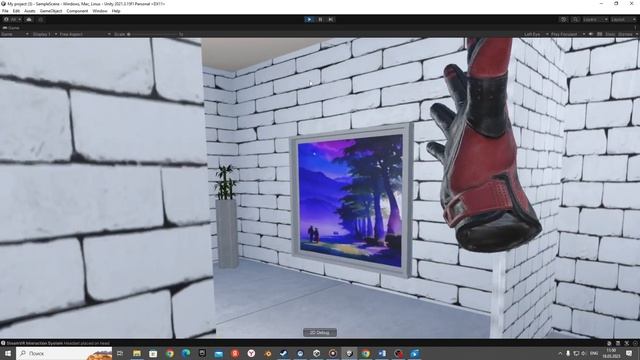Screen dimensions: 640x360
Task: Open the Component menu
Action: click(77, 11)
